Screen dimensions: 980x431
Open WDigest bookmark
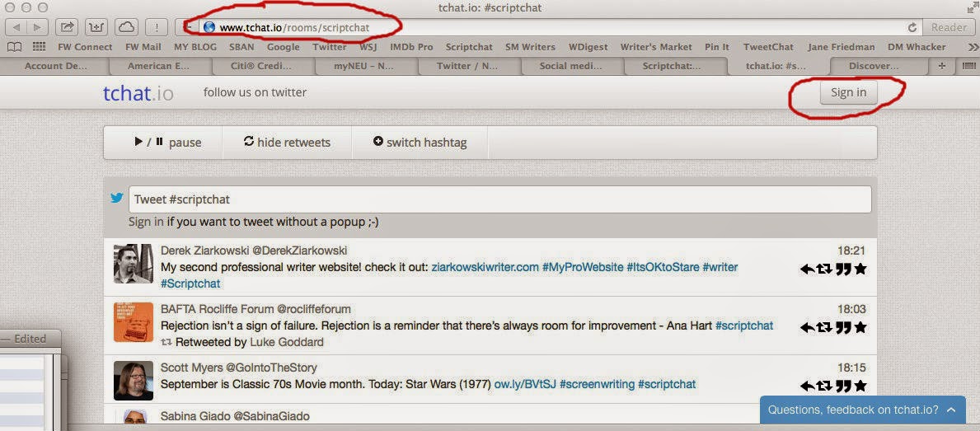pyautogui.click(x=588, y=47)
